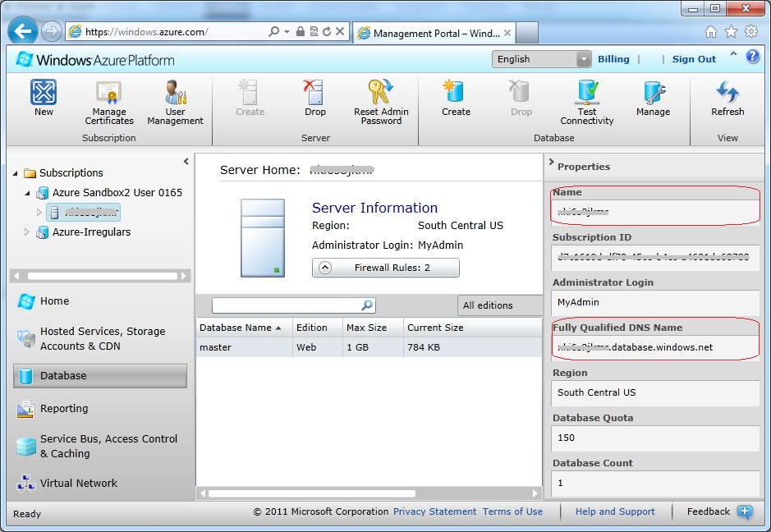This screenshot has width=771, height=532.
Task: Click the browser forward arrow
Action: tap(51, 32)
